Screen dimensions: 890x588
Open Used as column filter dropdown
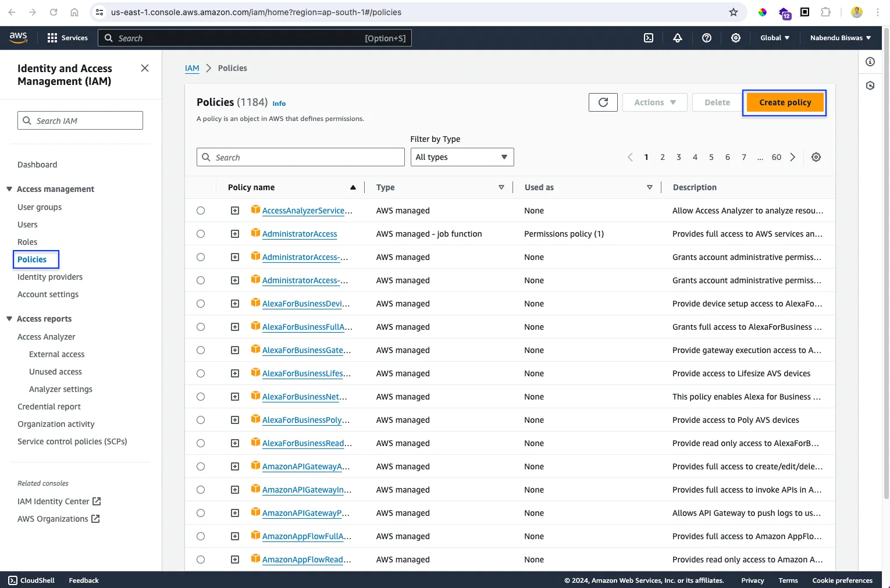point(650,187)
